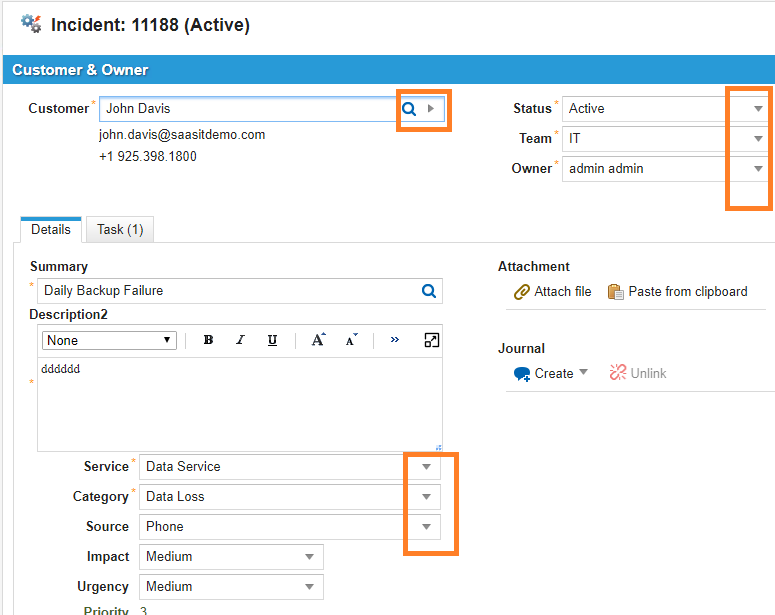Open the Service dropdown
This screenshot has height=615, width=775.
pos(426,467)
